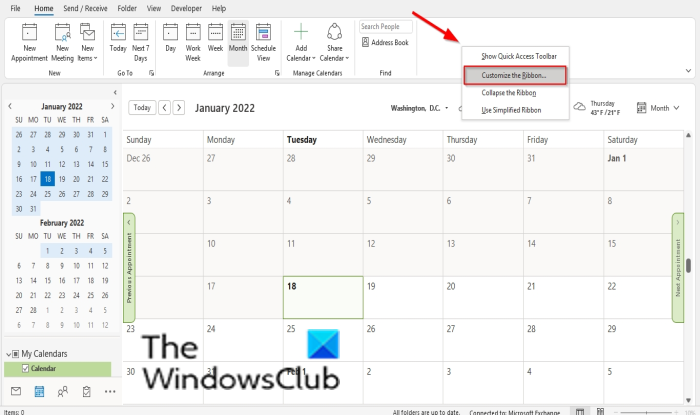
Task: Switch to the Send / Receive tab
Action: (85, 8)
